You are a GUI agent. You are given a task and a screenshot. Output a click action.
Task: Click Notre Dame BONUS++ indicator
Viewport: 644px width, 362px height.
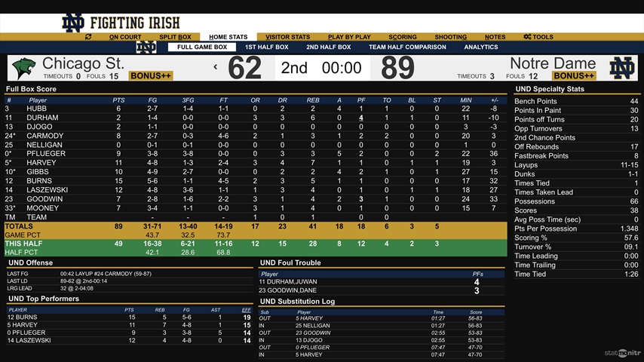pyautogui.click(x=574, y=76)
